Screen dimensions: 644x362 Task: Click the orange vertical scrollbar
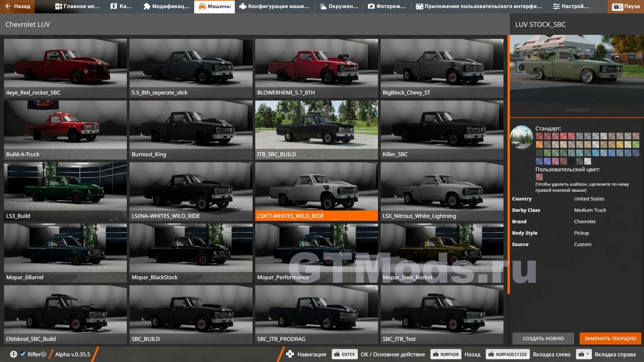(x=508, y=164)
